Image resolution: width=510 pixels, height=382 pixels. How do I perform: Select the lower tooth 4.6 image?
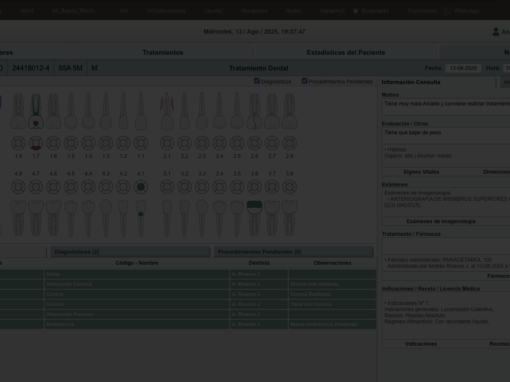coord(53,218)
